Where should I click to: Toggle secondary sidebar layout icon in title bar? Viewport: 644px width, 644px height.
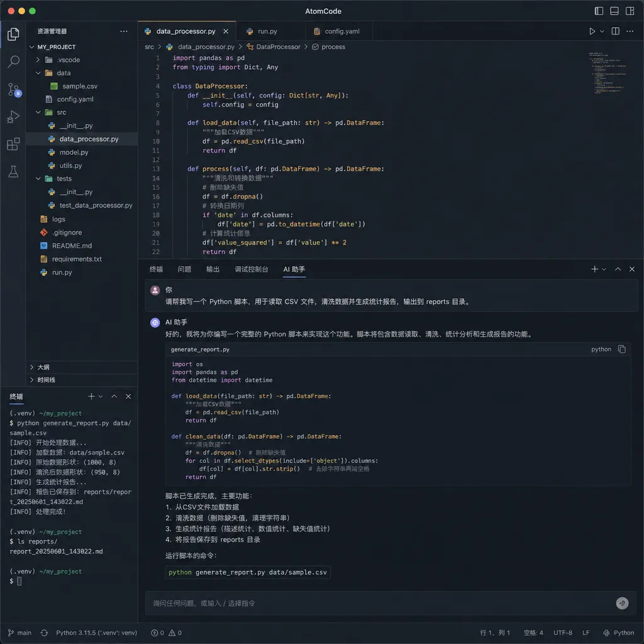click(x=630, y=11)
